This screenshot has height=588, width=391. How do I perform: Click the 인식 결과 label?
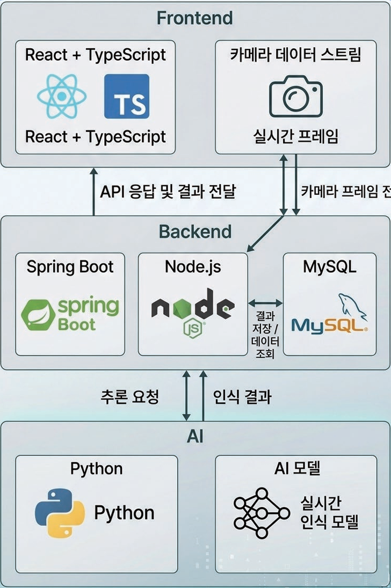(242, 396)
